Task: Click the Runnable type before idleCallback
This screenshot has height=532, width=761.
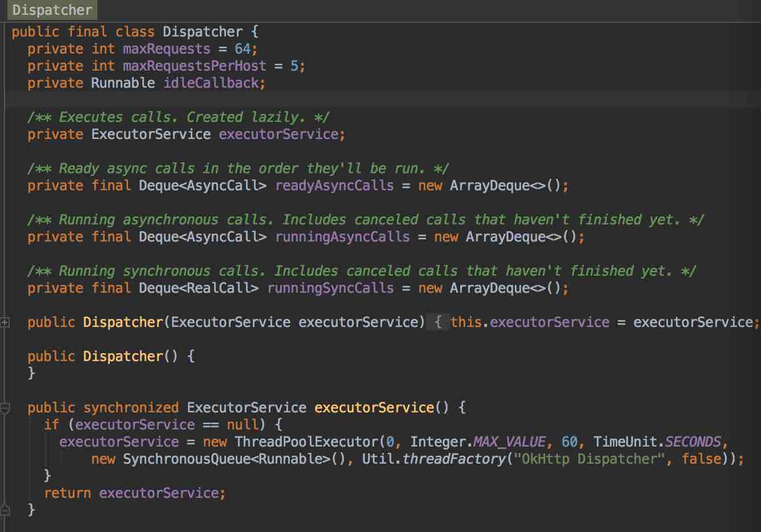Action: (123, 83)
